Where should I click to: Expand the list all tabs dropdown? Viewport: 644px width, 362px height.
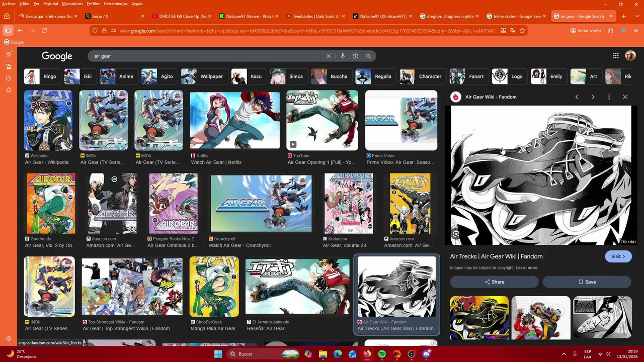pyautogui.click(x=636, y=16)
